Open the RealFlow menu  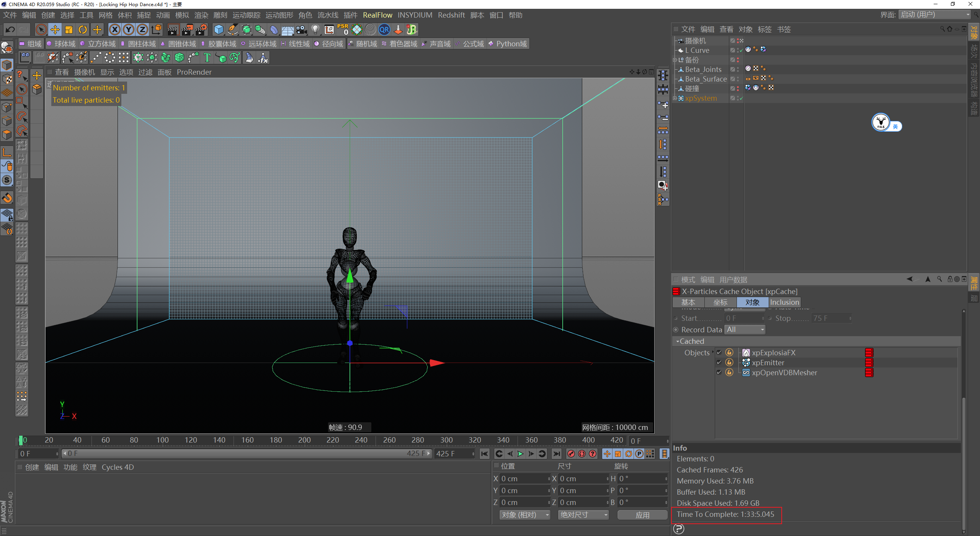[377, 15]
